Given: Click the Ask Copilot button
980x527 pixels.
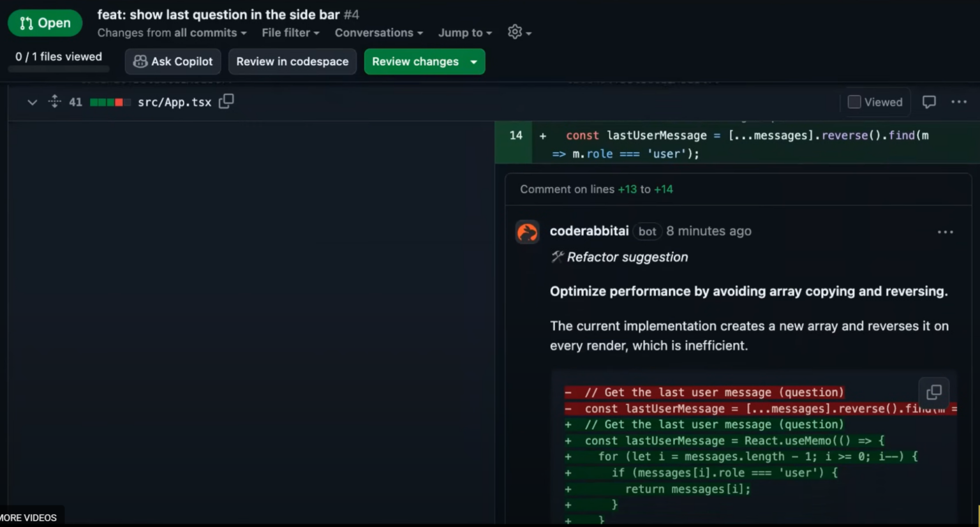Looking at the screenshot, I should point(172,61).
